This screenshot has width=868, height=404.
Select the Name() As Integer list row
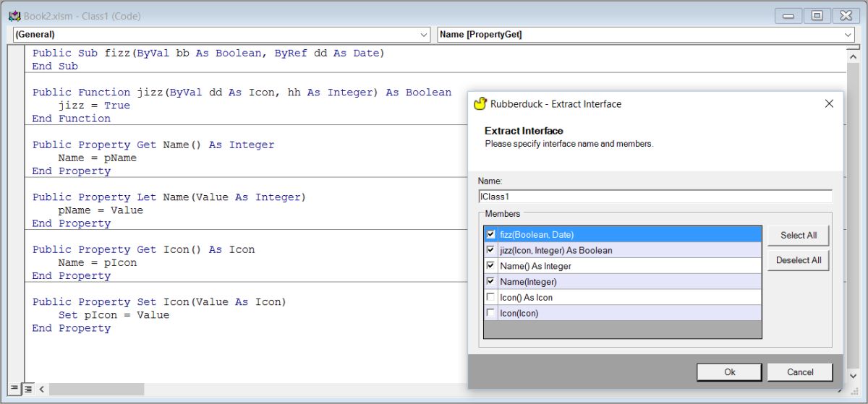pyautogui.click(x=623, y=266)
